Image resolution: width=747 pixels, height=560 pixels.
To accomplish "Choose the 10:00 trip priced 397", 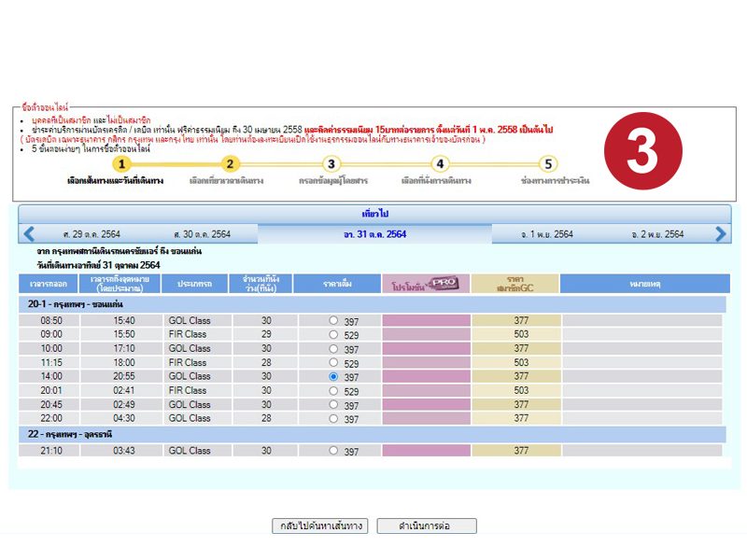I will [333, 348].
